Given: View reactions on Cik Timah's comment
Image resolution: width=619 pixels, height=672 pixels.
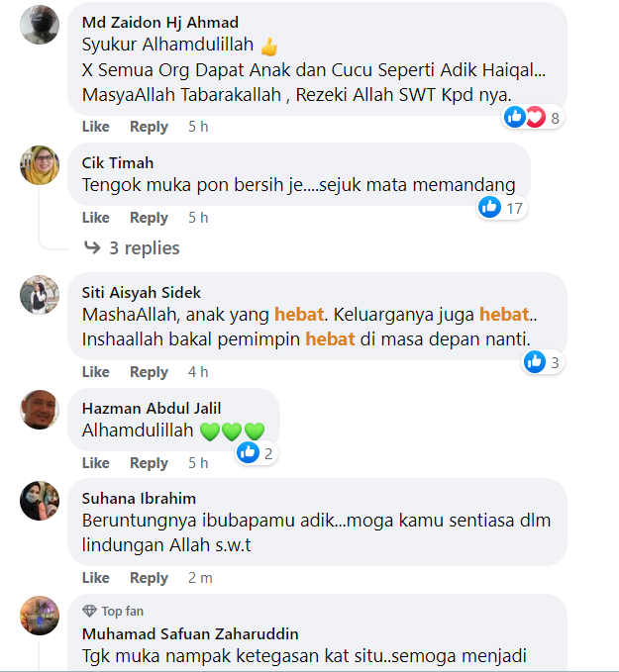Looking at the screenshot, I should click(501, 208).
